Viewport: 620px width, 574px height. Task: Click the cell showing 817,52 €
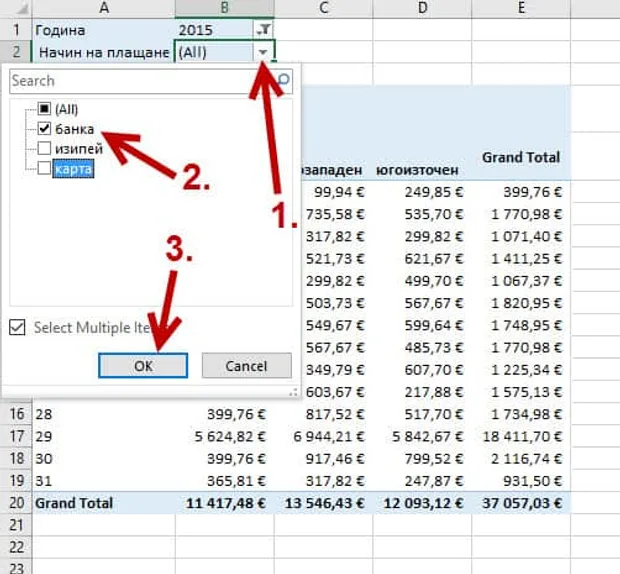coord(323,414)
